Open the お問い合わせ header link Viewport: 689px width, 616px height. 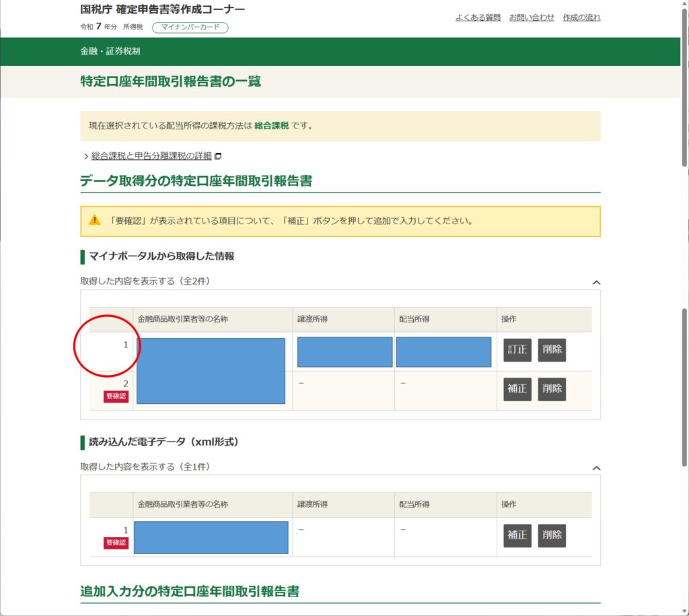[532, 18]
